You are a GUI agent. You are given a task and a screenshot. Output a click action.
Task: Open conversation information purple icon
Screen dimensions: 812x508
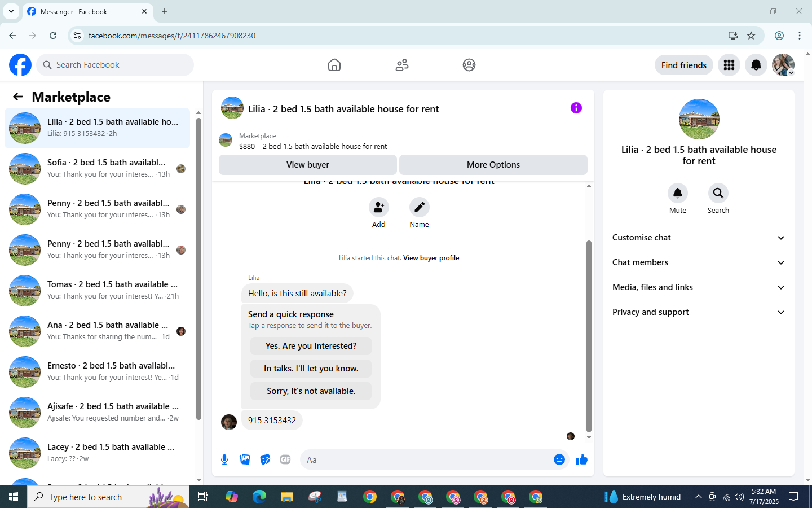576,108
